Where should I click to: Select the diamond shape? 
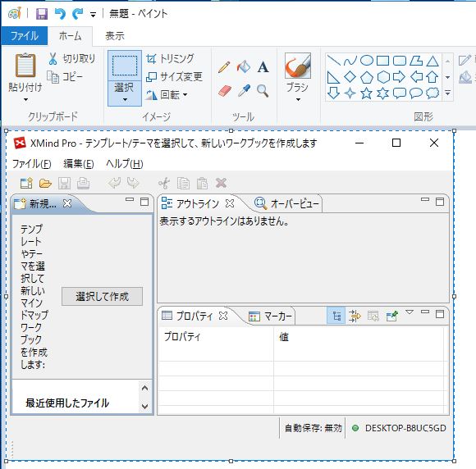point(350,77)
